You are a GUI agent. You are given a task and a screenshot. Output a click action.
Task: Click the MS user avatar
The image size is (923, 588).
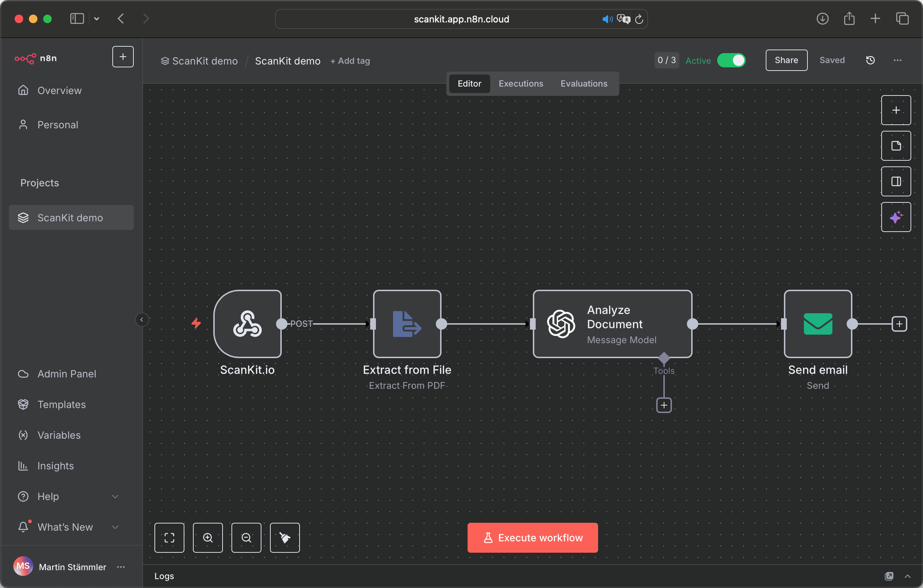click(x=23, y=566)
